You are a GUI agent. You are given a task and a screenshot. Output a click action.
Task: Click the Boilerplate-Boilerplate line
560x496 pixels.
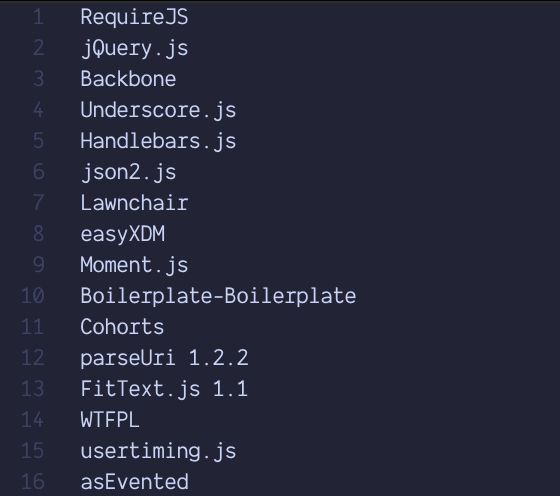[x=218, y=296]
